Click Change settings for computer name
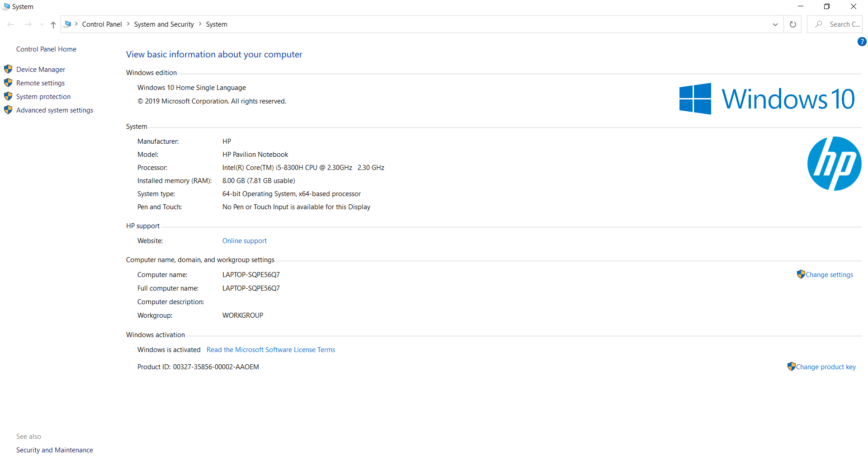Image resolution: width=868 pixels, height=456 pixels. (x=829, y=274)
